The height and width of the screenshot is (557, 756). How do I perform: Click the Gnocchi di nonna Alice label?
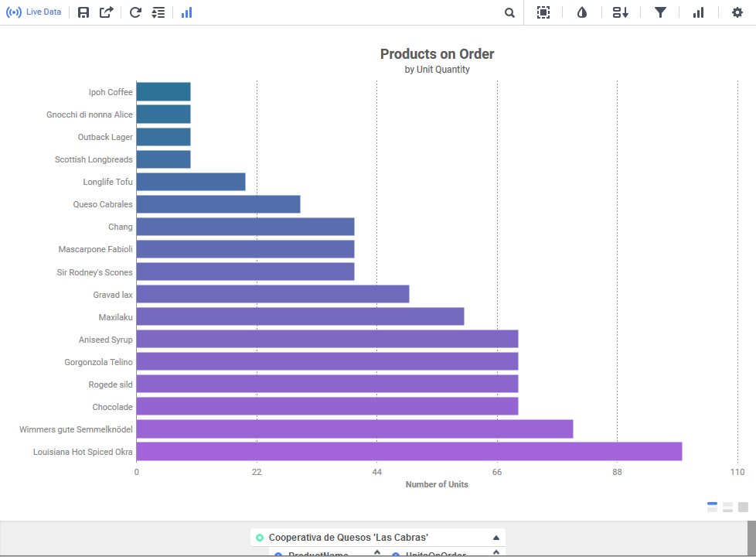coord(89,114)
